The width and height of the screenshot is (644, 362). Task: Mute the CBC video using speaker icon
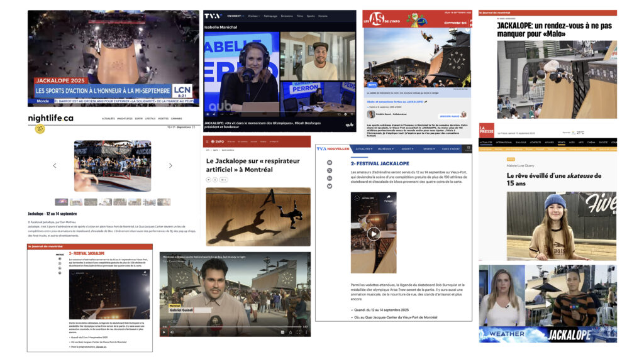coord(172,332)
